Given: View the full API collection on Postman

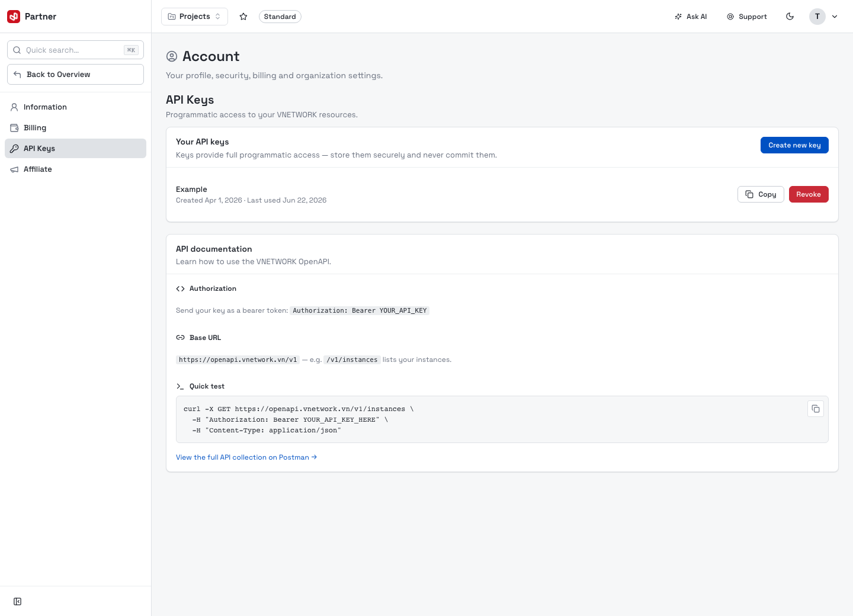Looking at the screenshot, I should tap(246, 457).
